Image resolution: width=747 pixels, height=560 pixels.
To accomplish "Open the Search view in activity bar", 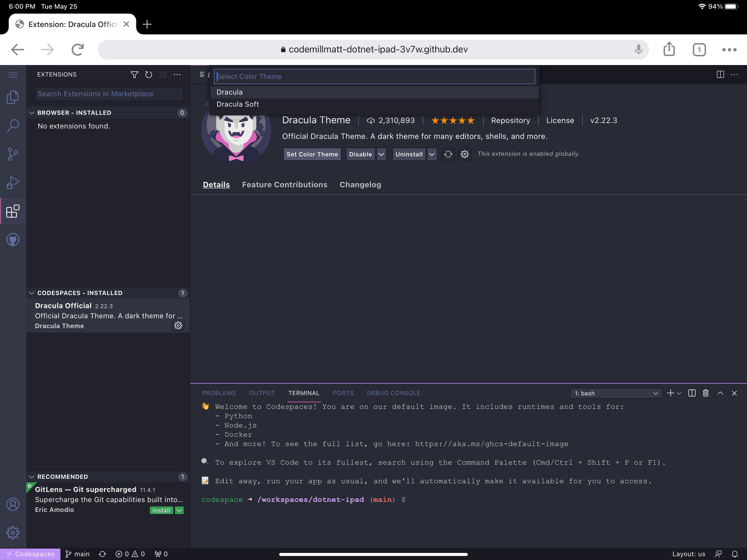I will point(13,126).
